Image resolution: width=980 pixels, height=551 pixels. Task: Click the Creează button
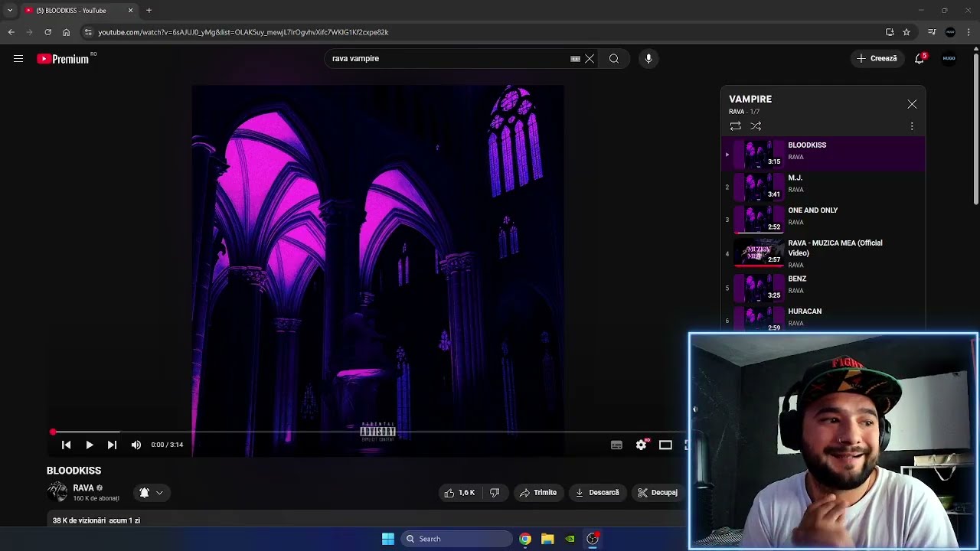[877, 59]
